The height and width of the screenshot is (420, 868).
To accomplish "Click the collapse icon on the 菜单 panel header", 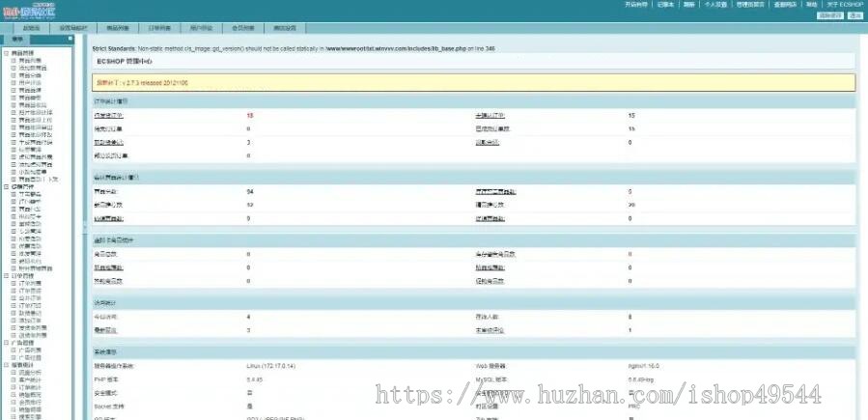I will coord(70,39).
